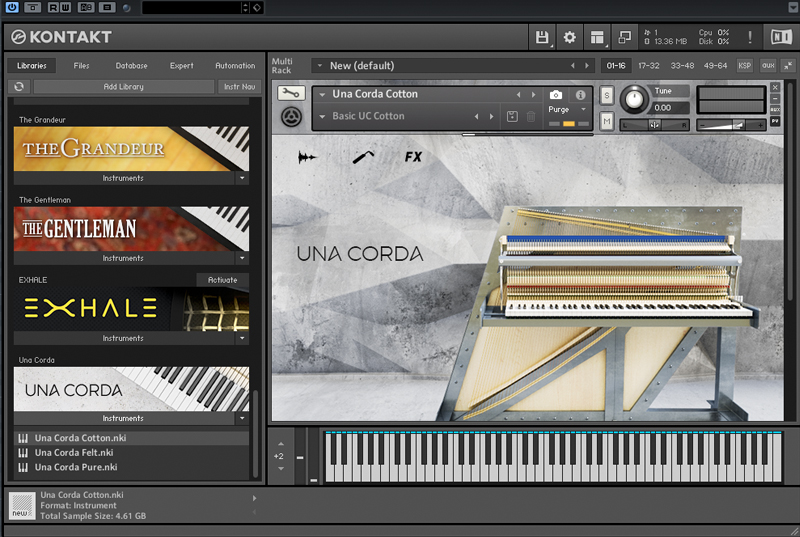Load Una Corda Pure.nki

point(132,467)
